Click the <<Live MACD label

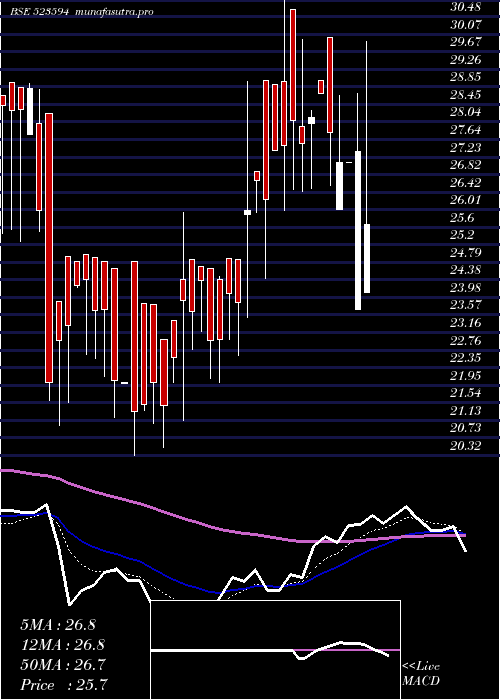[x=421, y=674]
